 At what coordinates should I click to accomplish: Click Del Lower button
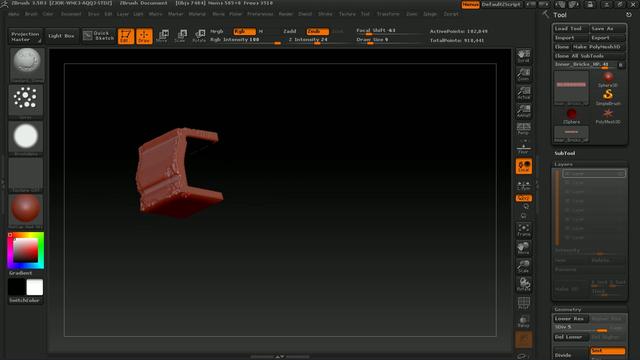pyautogui.click(x=571, y=337)
